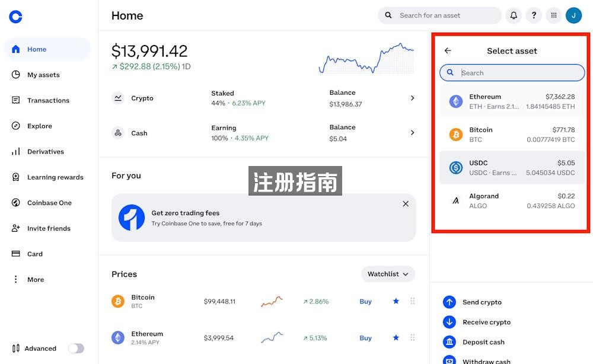Click the USDC coin icon
This screenshot has height=364, width=593.
(x=455, y=167)
